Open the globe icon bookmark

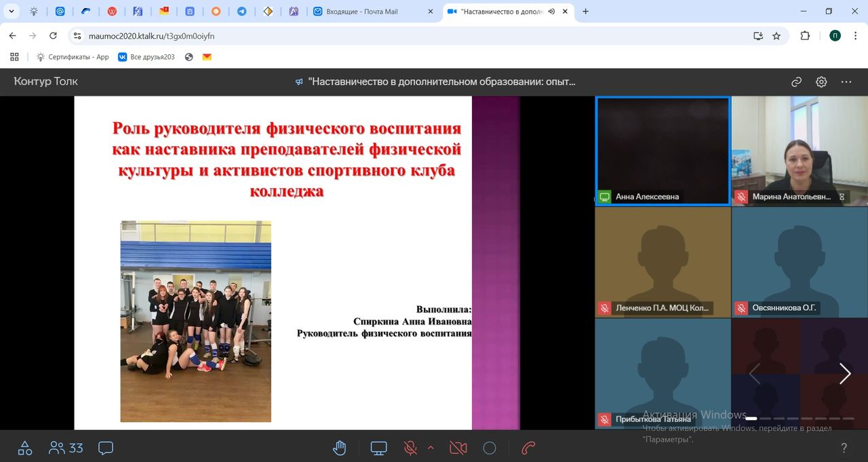click(189, 57)
